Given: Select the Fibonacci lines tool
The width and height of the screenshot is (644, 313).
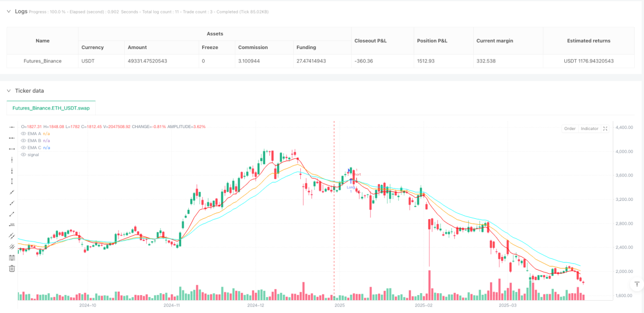Looking at the screenshot, I should 12,257.
